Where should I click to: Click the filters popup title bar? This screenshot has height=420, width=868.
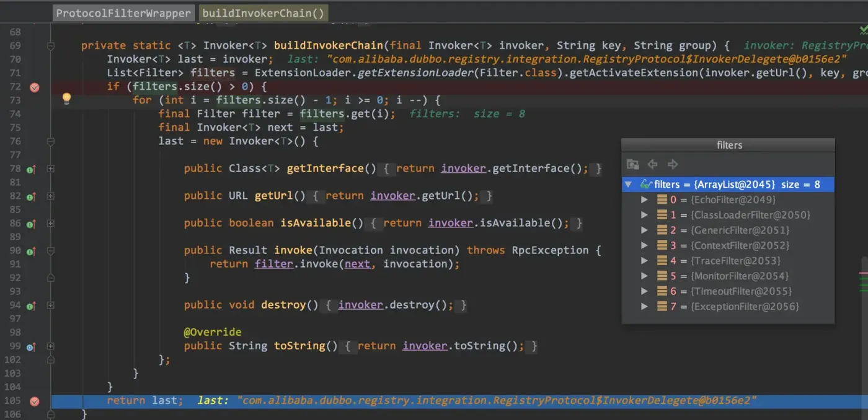[x=728, y=145]
